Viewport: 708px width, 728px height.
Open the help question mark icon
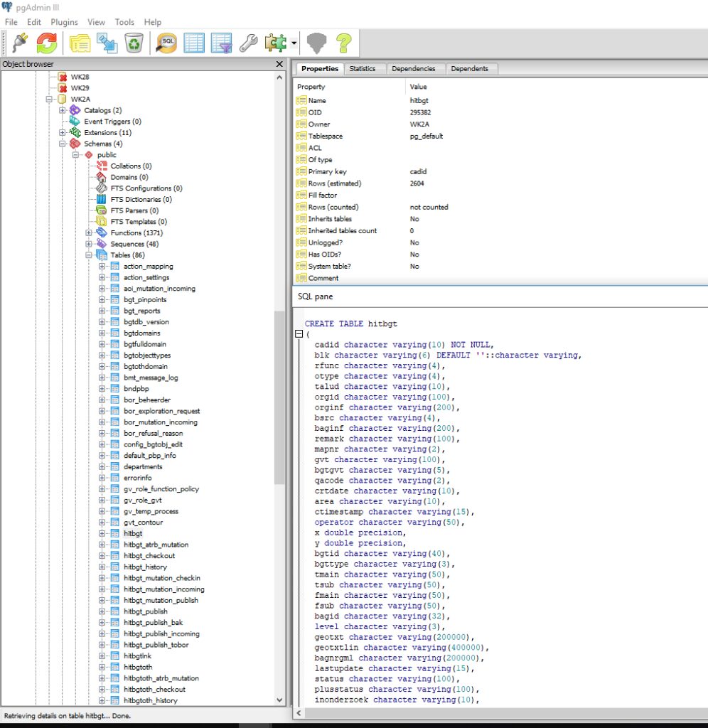click(344, 43)
